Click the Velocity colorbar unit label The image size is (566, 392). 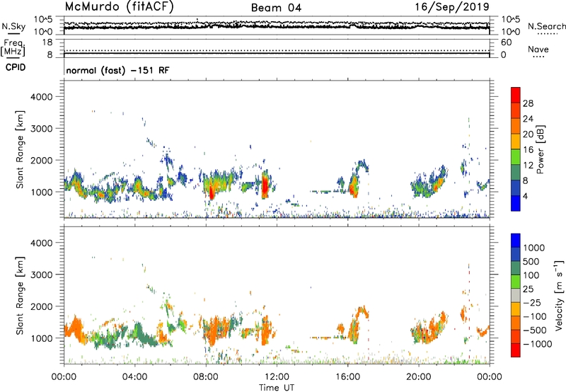[559, 295]
